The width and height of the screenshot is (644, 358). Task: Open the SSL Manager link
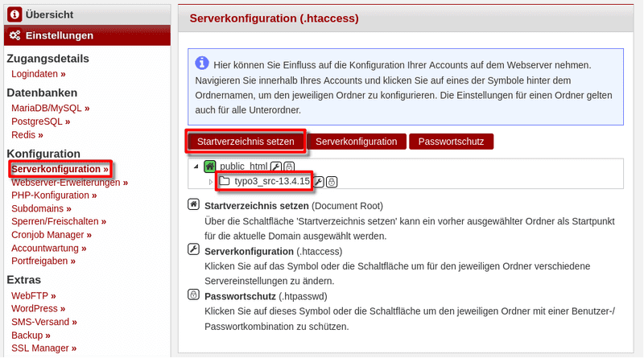pos(44,348)
